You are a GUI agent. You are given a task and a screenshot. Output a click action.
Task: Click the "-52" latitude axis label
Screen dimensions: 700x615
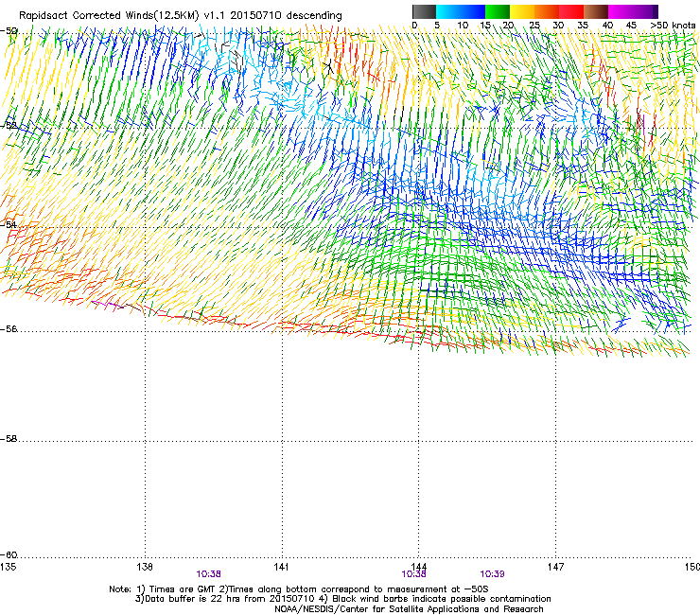tap(9, 126)
